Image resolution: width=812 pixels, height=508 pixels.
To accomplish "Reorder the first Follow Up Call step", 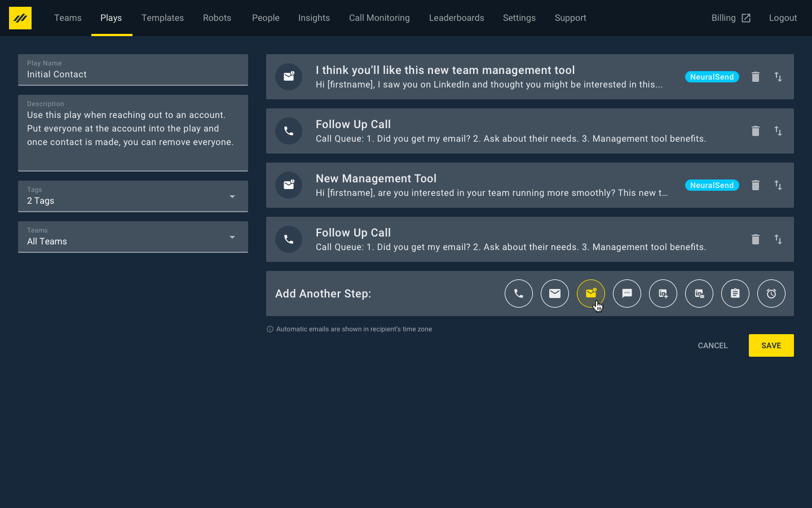I will [778, 131].
